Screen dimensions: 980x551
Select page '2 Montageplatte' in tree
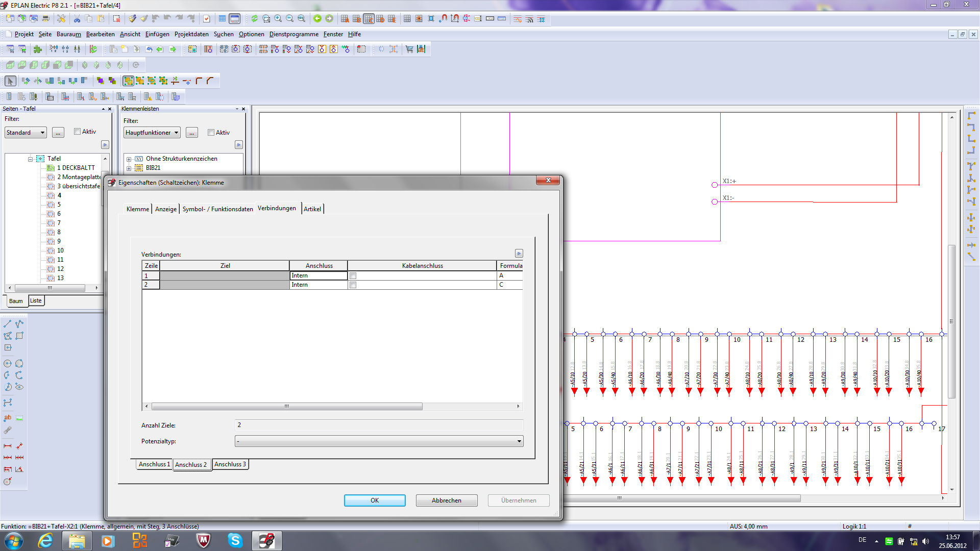tap(79, 177)
